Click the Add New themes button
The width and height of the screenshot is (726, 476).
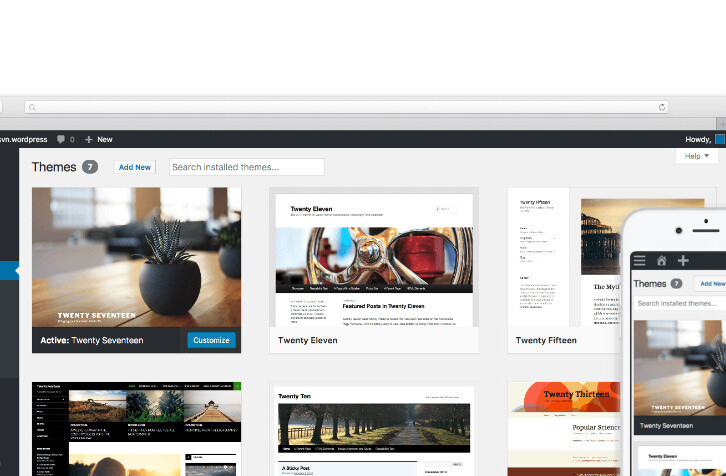[135, 167]
